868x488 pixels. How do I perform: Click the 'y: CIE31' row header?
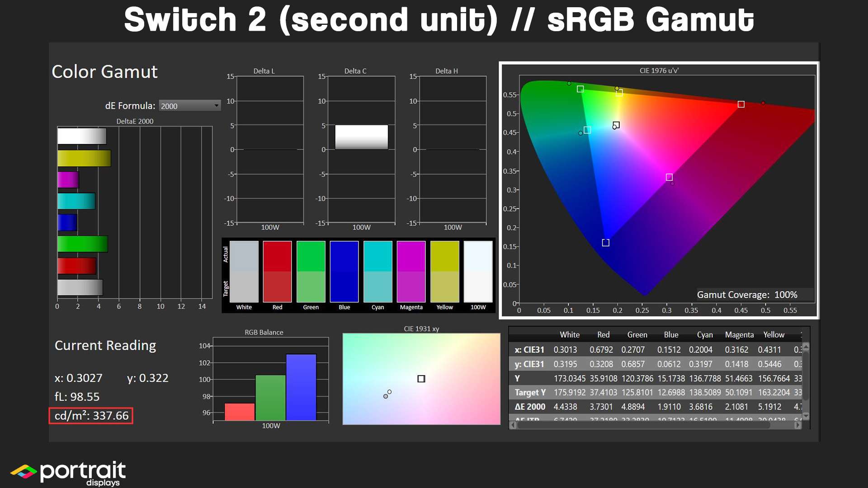pyautogui.click(x=529, y=364)
